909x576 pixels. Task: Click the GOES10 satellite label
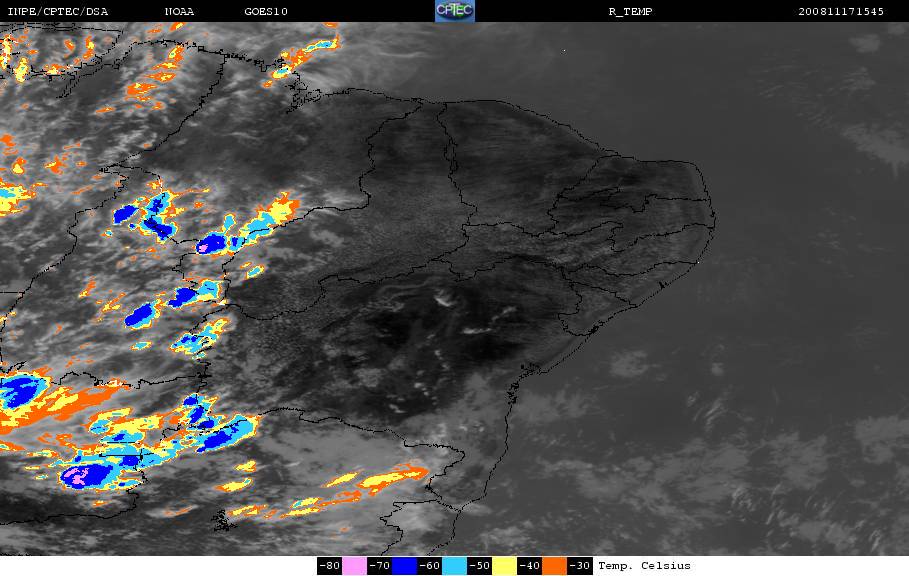(266, 12)
